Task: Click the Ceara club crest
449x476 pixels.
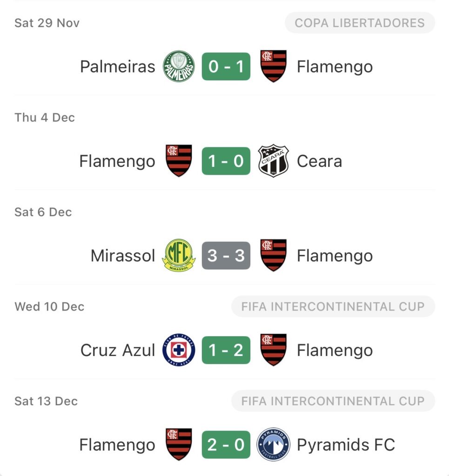Action: (x=274, y=161)
